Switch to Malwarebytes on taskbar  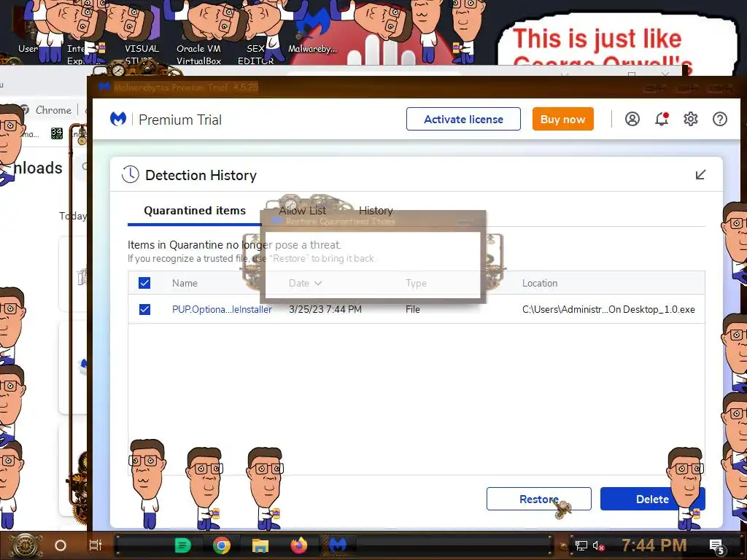point(338,545)
